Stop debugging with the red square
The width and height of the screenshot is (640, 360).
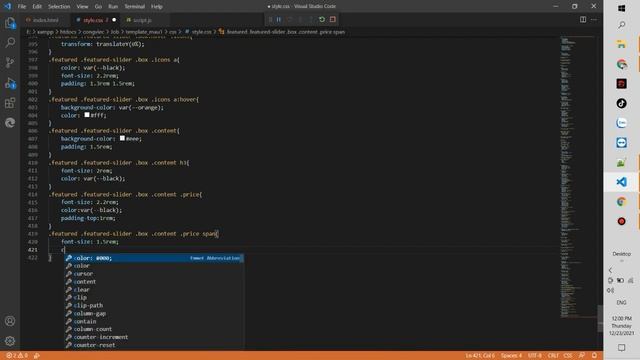pos(333,20)
